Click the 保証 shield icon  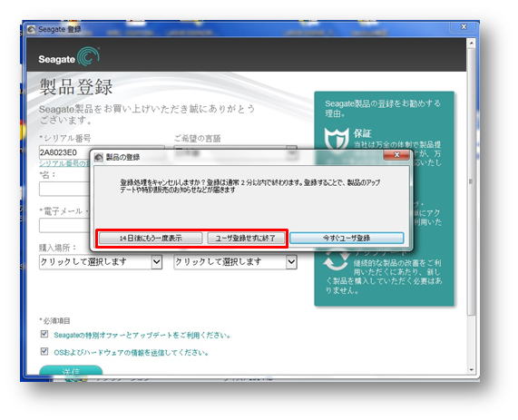[x=337, y=139]
